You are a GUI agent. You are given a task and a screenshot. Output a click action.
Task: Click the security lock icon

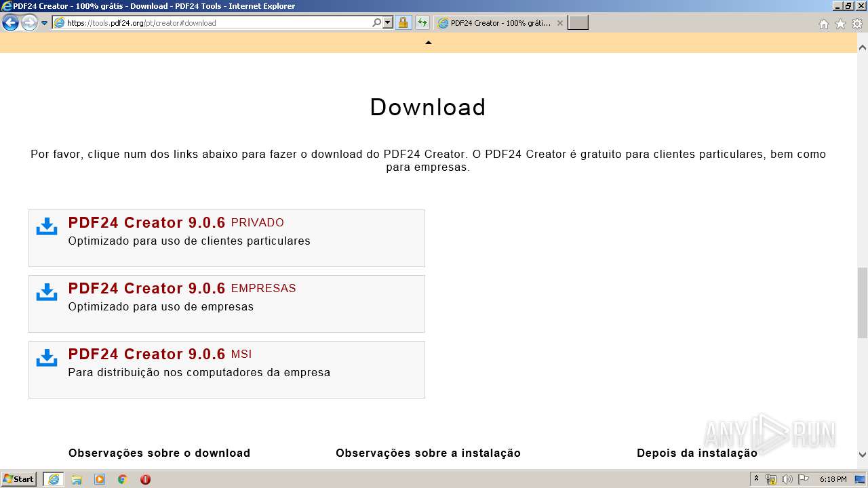[403, 23]
